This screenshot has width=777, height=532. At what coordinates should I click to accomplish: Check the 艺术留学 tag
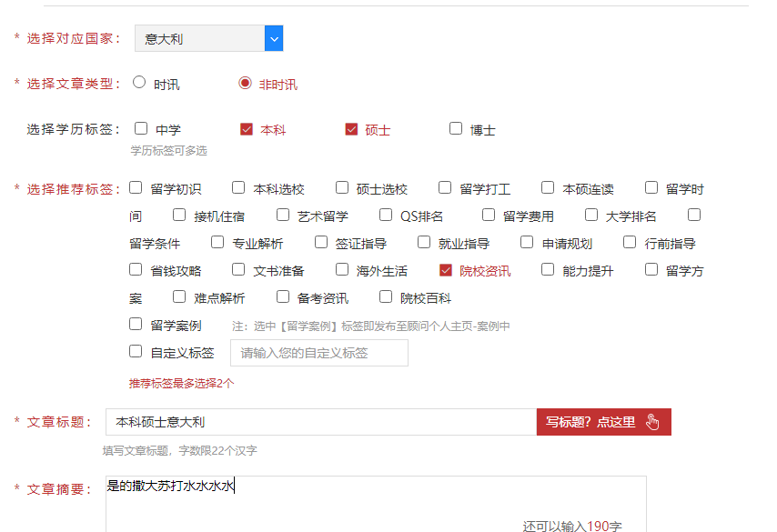pyautogui.click(x=282, y=215)
